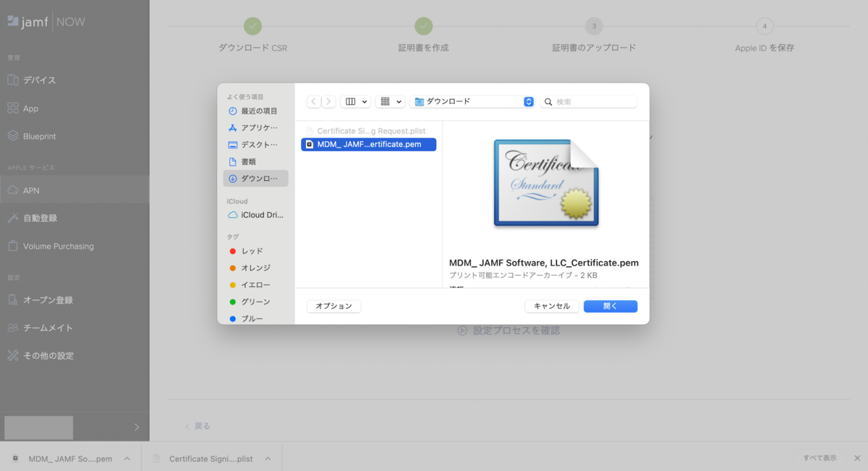Viewport: 868px width, 471px height.
Task: Click the certificate preview thumbnail
Action: pos(546,183)
